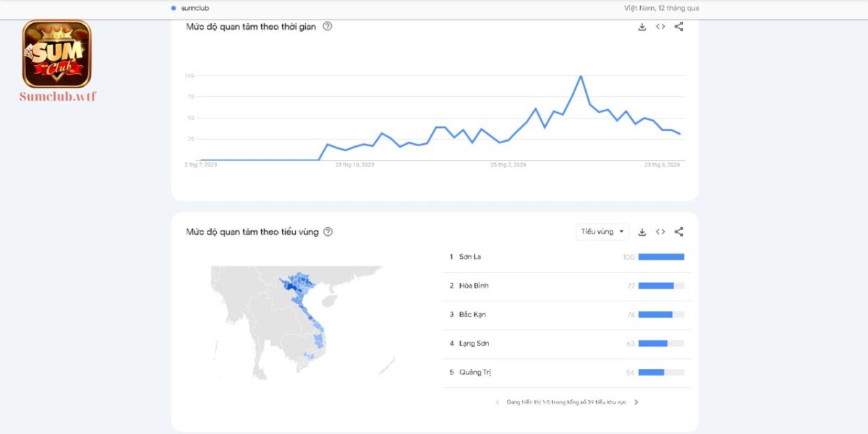
Task: Download the interest-over-time chart data as CSV
Action: point(641,27)
